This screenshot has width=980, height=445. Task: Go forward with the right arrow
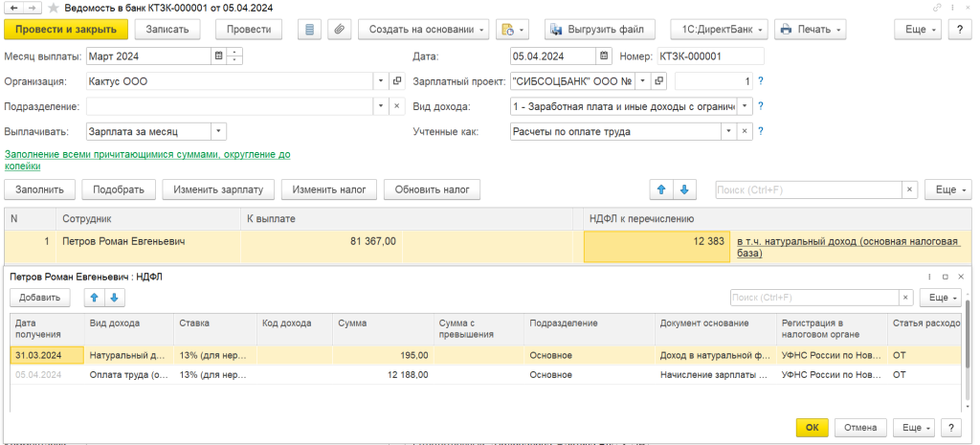[x=32, y=8]
